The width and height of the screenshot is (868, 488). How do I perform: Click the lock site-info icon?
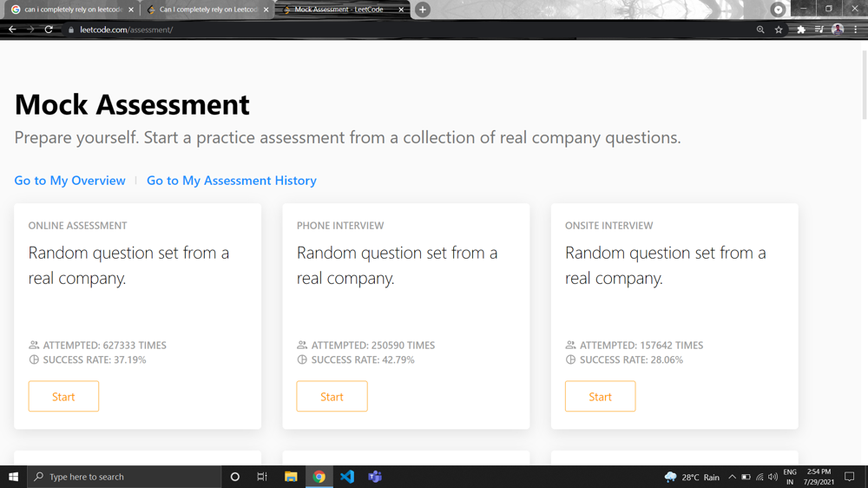(71, 30)
